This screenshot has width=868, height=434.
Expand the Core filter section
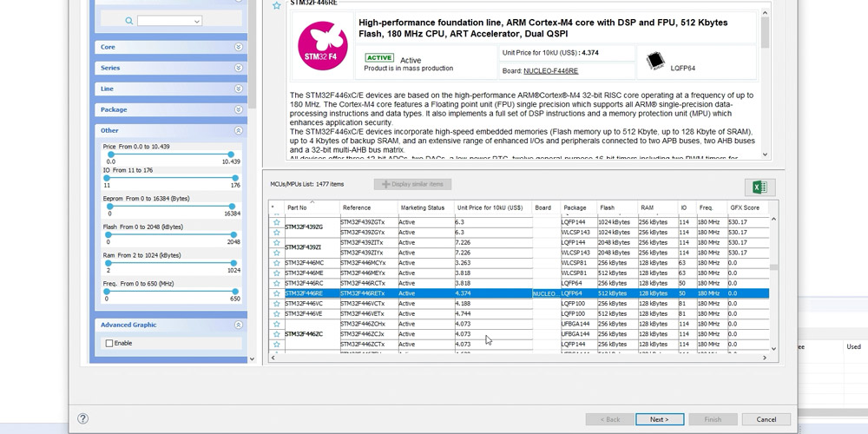click(x=239, y=47)
